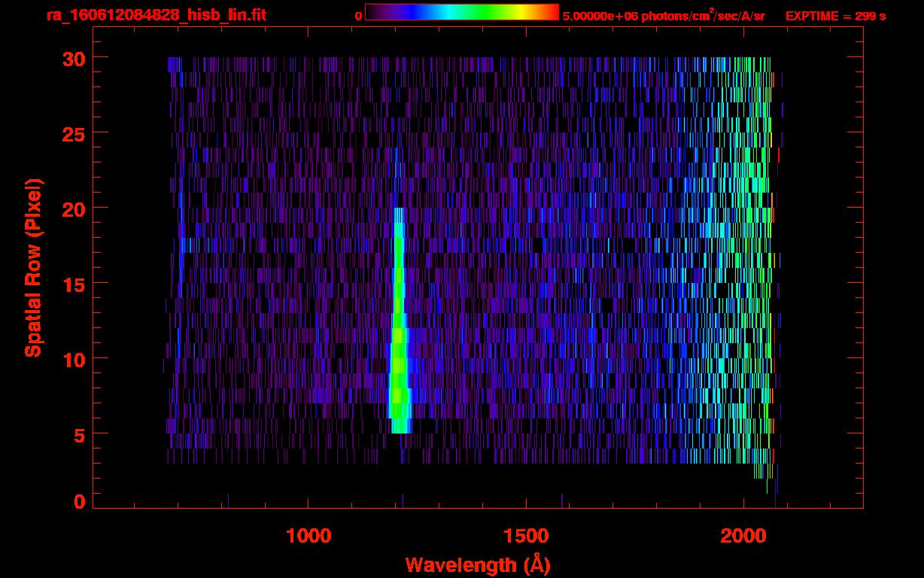Click the 1000 wavelength tick label
924x578 pixels.
click(x=309, y=536)
